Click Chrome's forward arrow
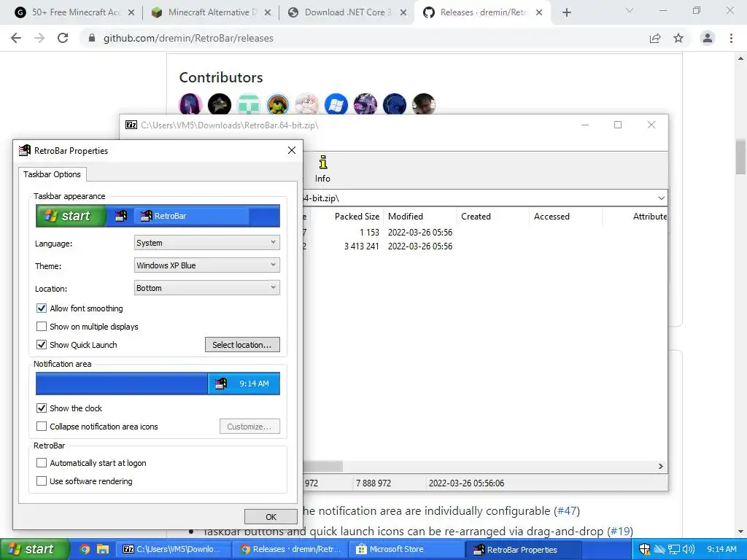The height and width of the screenshot is (560, 747). pyautogui.click(x=39, y=38)
